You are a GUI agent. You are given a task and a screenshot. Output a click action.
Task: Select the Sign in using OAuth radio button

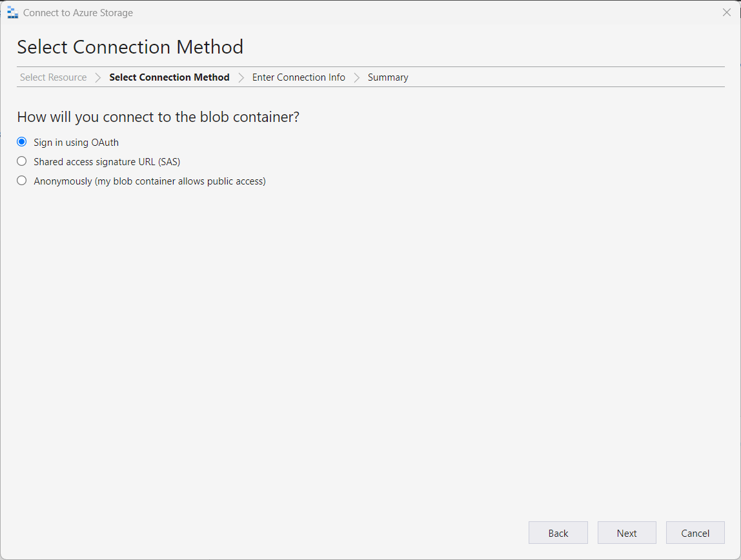coord(22,142)
